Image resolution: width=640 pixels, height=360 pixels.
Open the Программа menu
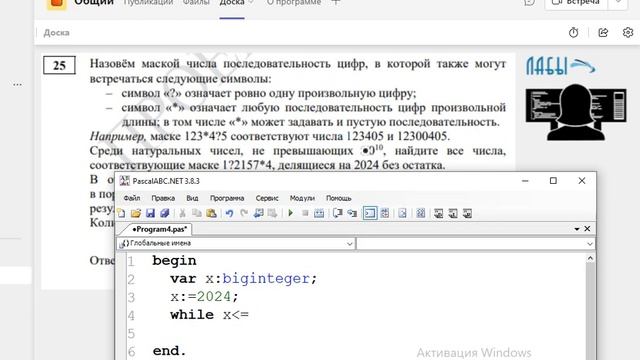227,198
